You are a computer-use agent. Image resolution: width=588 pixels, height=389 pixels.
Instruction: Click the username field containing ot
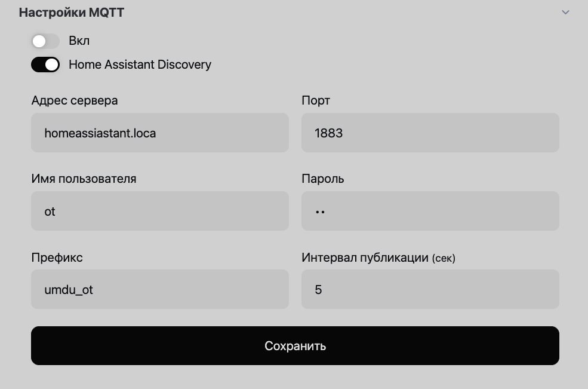pyautogui.click(x=159, y=211)
